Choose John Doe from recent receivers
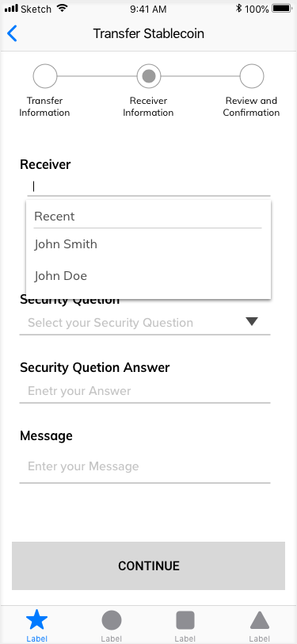 pyautogui.click(x=148, y=275)
